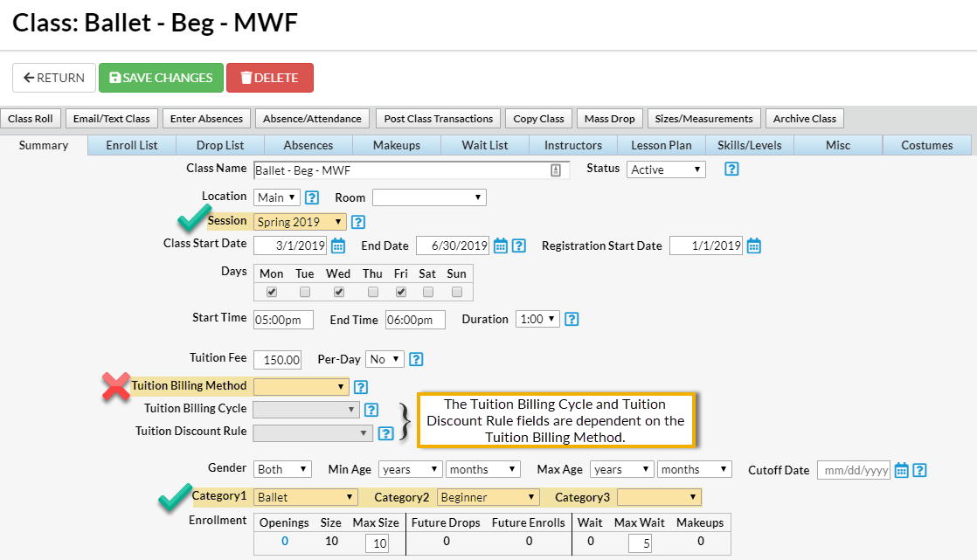977x560 pixels.
Task: Open the Class Start Date calendar picker
Action: click(337, 245)
